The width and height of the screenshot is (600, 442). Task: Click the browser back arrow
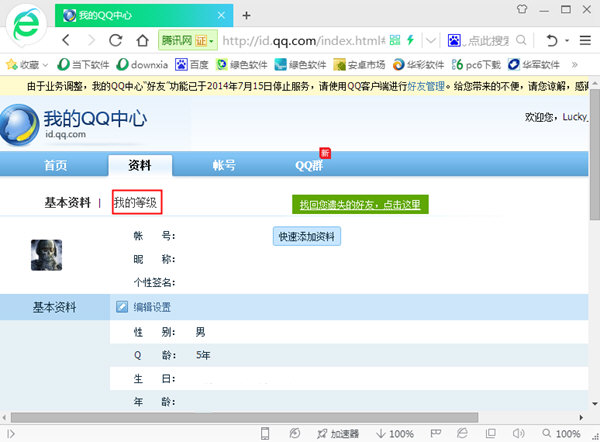(x=66, y=40)
